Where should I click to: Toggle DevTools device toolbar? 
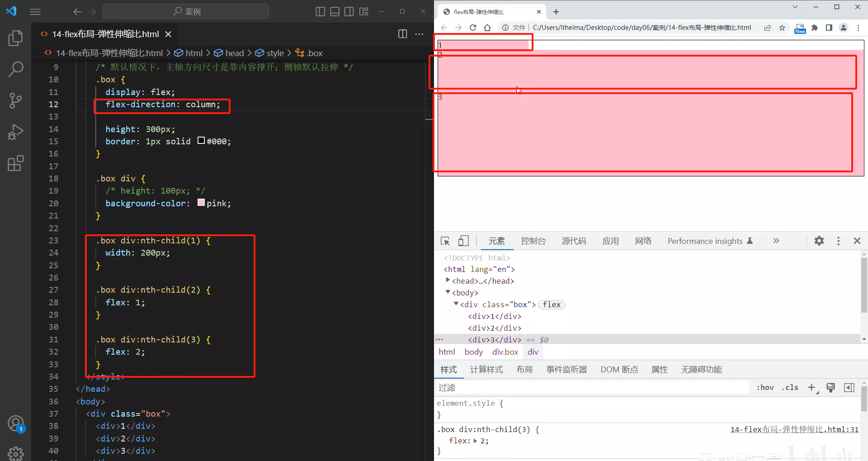[x=463, y=241]
